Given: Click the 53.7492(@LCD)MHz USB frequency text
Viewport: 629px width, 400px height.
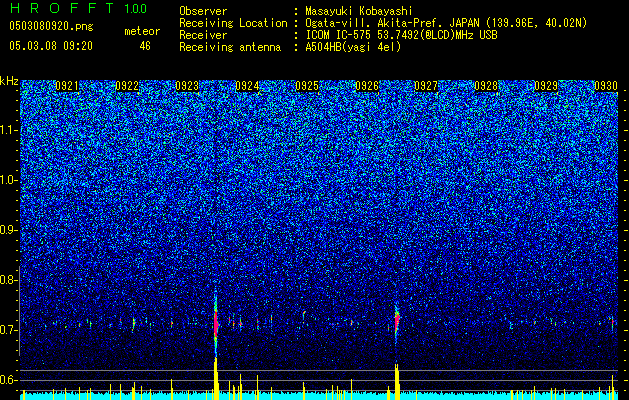Looking at the screenshot, I should click(x=437, y=35).
